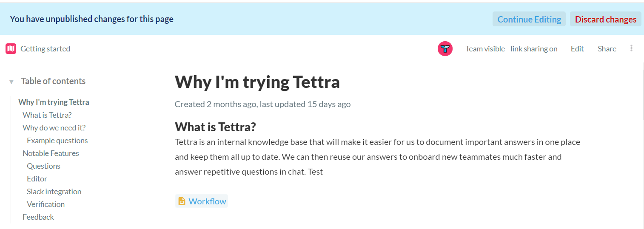Open the Edit menu item
Viewport: 644px width, 229px height.
pos(577,49)
